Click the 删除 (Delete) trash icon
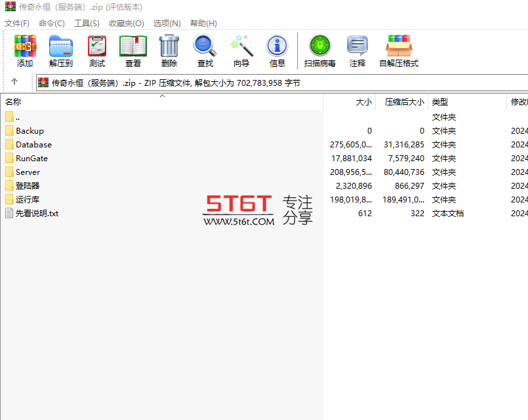The image size is (528, 420). (169, 50)
